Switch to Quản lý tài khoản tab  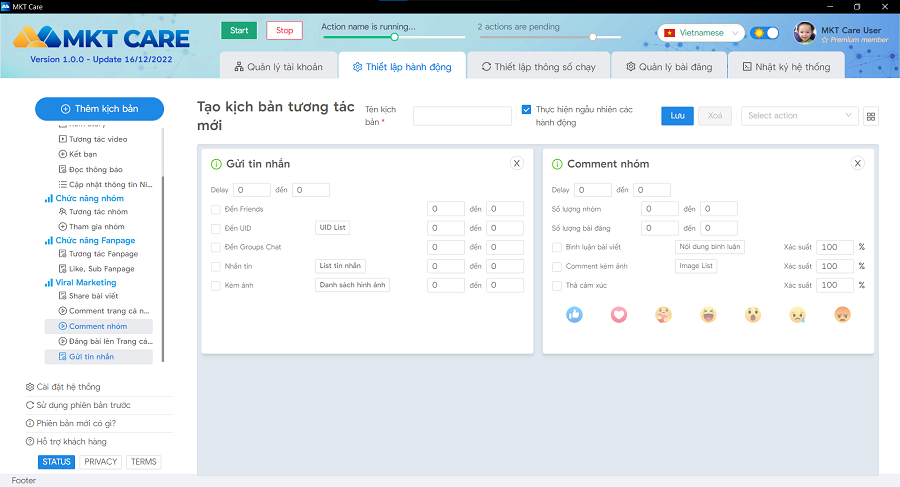click(279, 67)
